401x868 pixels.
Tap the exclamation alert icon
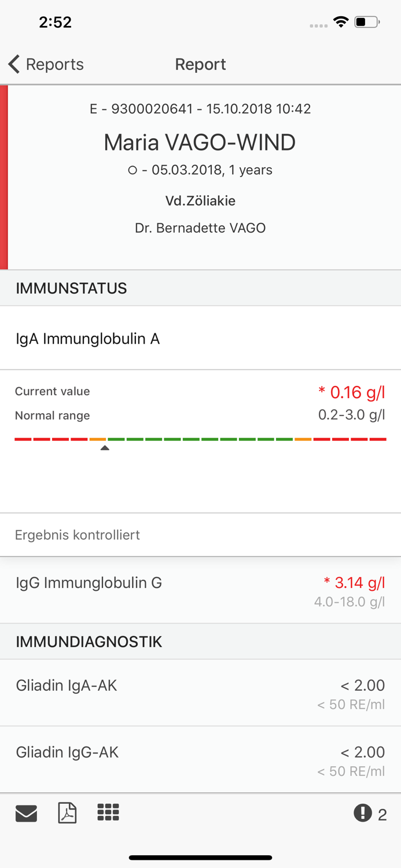coord(363,814)
